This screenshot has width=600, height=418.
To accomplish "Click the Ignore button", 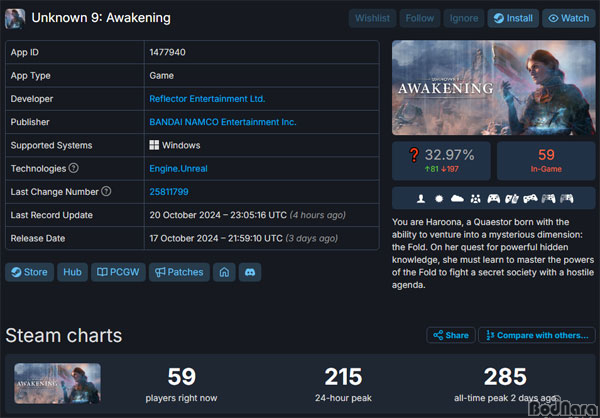I will tap(464, 18).
